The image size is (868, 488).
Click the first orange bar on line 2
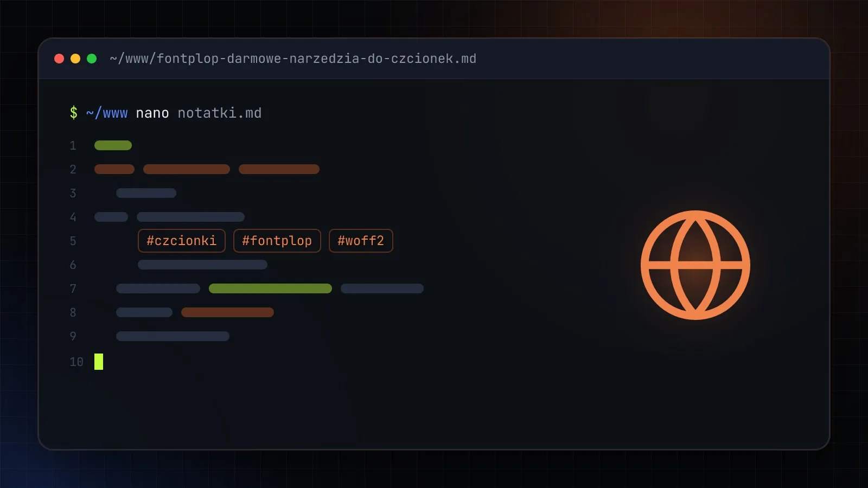point(114,169)
